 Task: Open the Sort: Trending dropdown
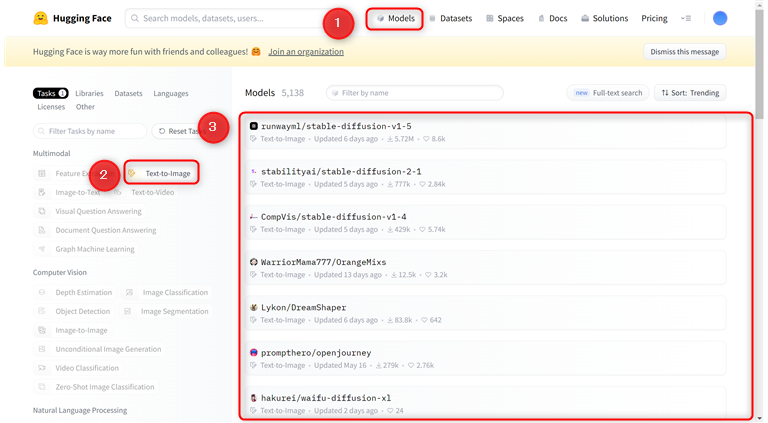[x=689, y=93]
